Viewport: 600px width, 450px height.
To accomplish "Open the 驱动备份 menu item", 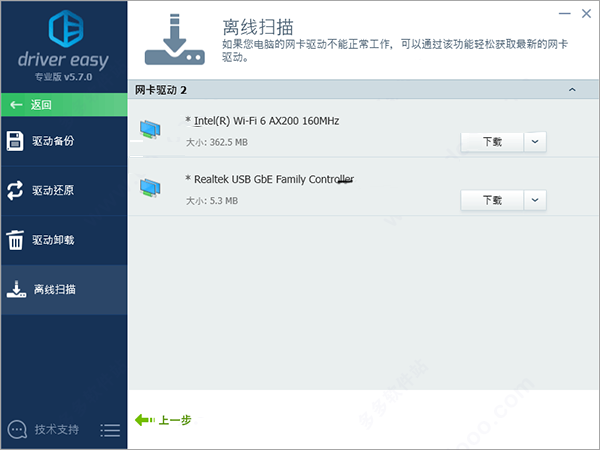I will 64,141.
